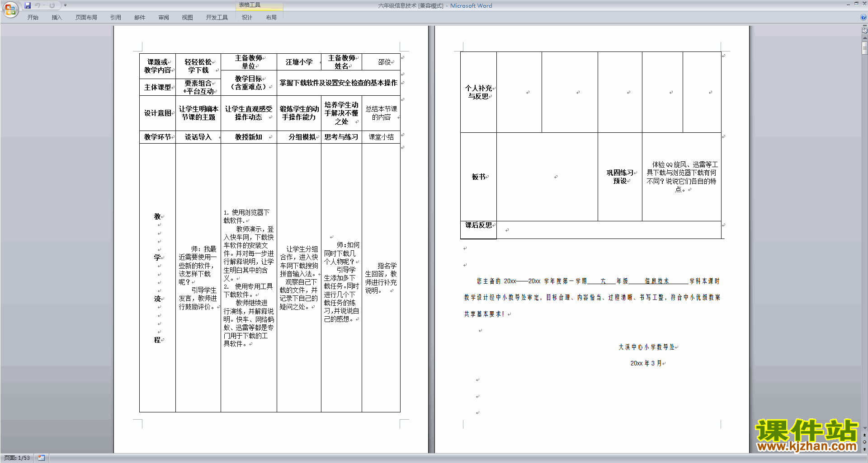
Task: Open the 开发工具 ribbon tab
Action: tap(217, 17)
